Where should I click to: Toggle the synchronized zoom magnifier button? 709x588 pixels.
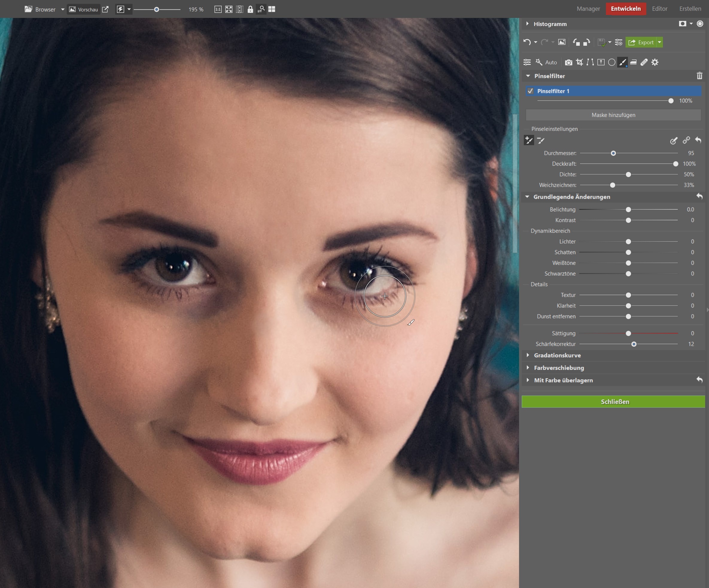tap(261, 9)
